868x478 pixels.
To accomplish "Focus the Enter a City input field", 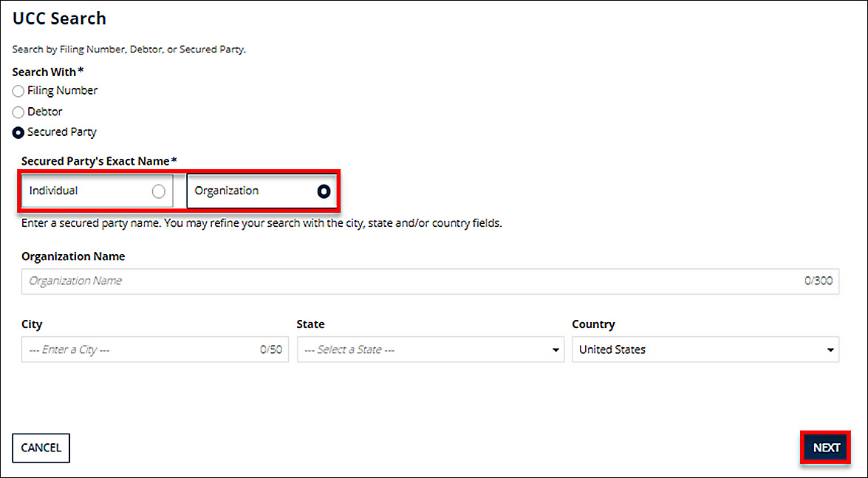I will (x=140, y=349).
